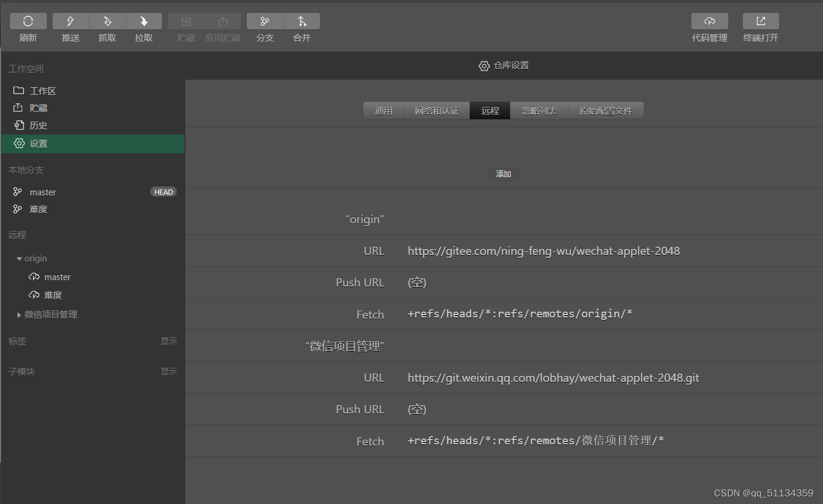823x504 pixels.
Task: Select the 远程 settings tab
Action: 490,111
